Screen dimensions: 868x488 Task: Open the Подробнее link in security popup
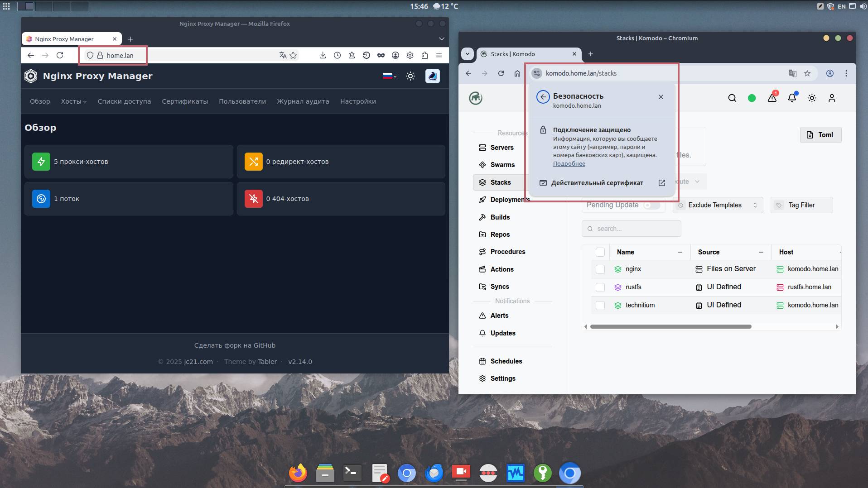pos(569,163)
